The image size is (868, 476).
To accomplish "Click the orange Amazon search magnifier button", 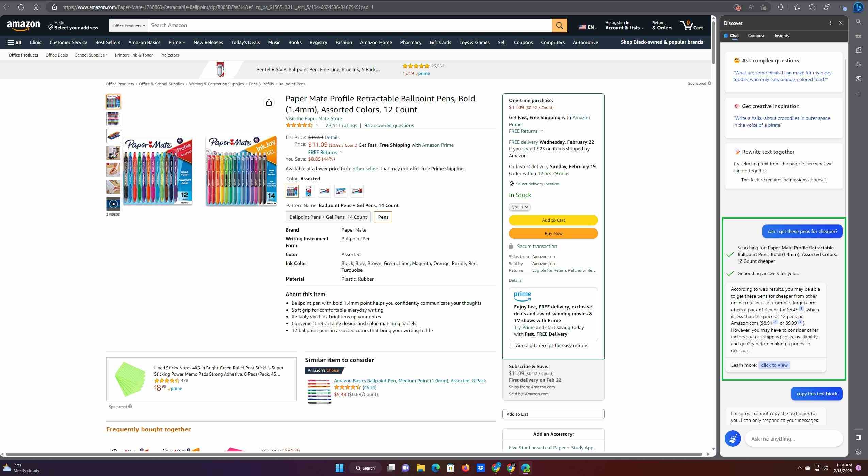I will 559,26.
